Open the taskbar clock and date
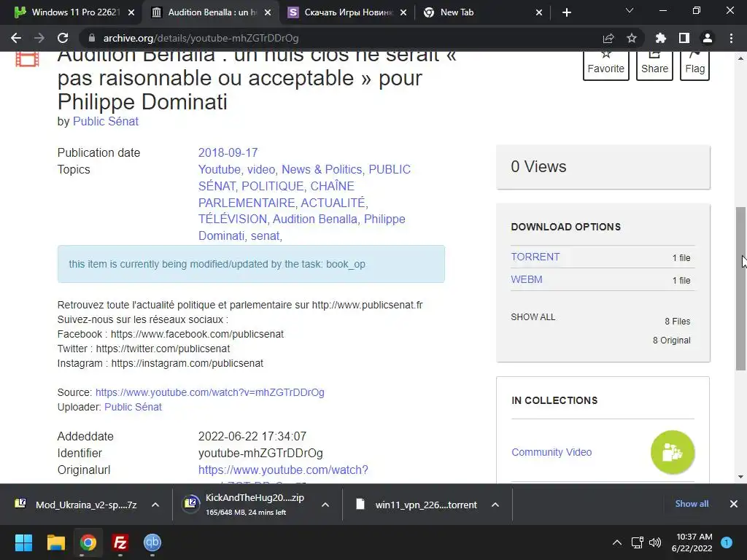This screenshot has height=560, width=747. [692, 542]
